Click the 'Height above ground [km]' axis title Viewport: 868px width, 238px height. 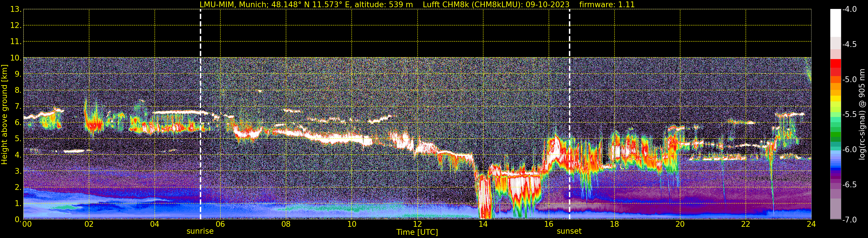4,115
